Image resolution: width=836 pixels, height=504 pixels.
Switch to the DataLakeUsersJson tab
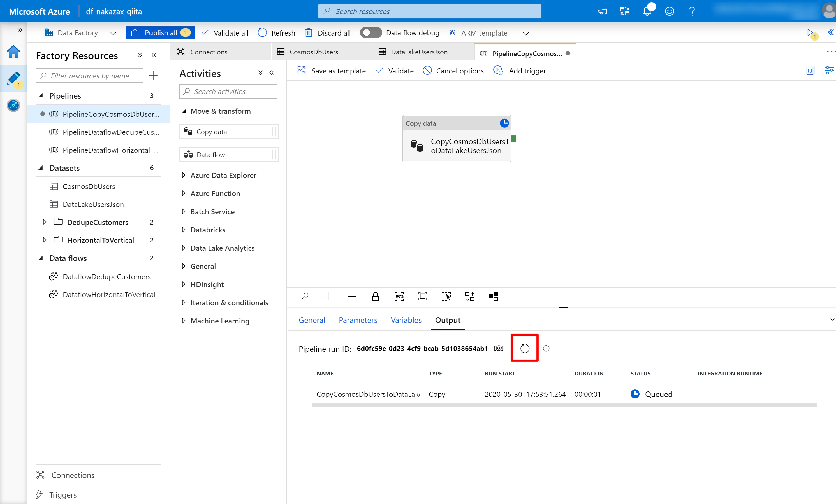(423, 52)
